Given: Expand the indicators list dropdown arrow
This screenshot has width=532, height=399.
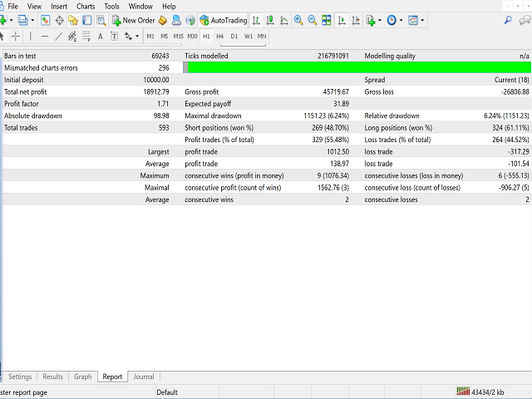Looking at the screenshot, I should point(380,20).
